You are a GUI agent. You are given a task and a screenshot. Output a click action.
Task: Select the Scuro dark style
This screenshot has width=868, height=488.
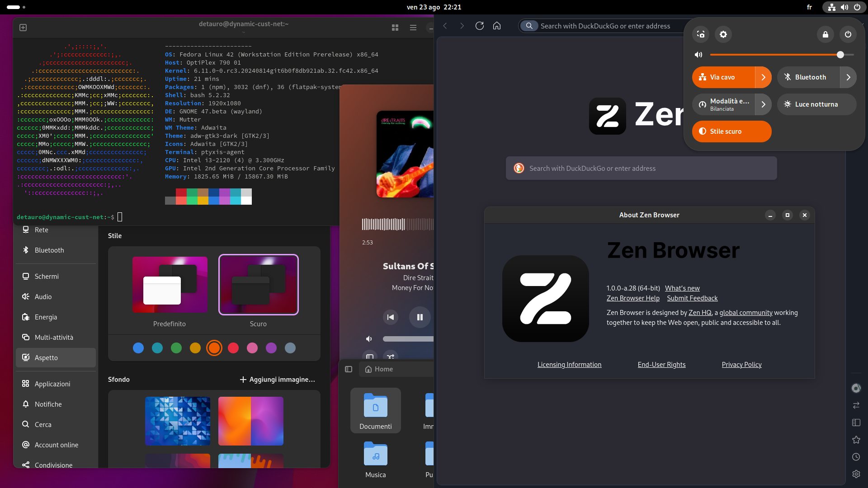click(259, 285)
